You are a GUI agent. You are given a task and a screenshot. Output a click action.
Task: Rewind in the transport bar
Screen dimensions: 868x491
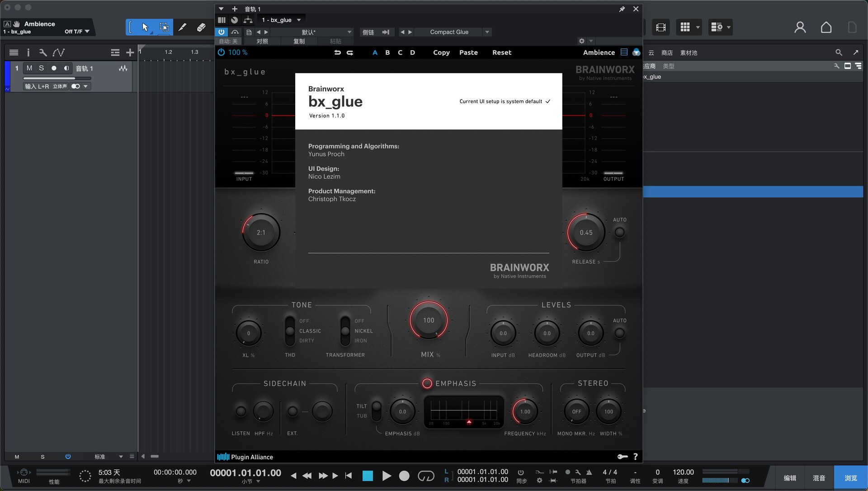tap(307, 476)
